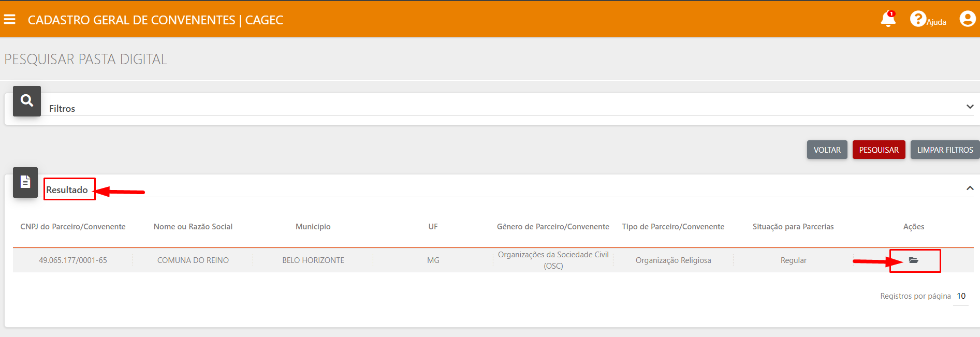Screen dimensions: 980x337
Task: Sort by CNPJ do Parceiro/Convenente column
Action: pyautogui.click(x=73, y=227)
